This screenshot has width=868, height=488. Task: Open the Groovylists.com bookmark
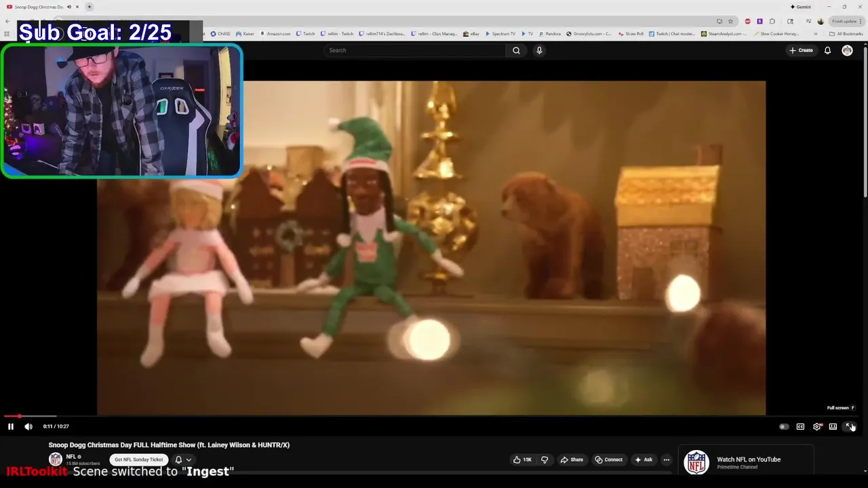pos(590,33)
